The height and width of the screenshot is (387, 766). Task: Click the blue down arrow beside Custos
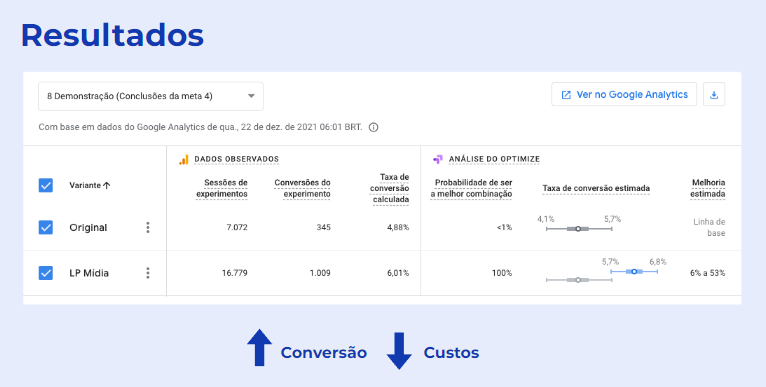pos(399,351)
